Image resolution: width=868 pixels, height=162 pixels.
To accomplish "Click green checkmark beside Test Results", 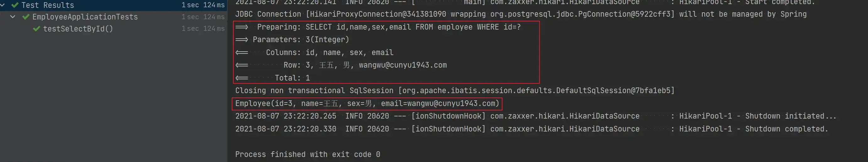I will (x=15, y=5).
